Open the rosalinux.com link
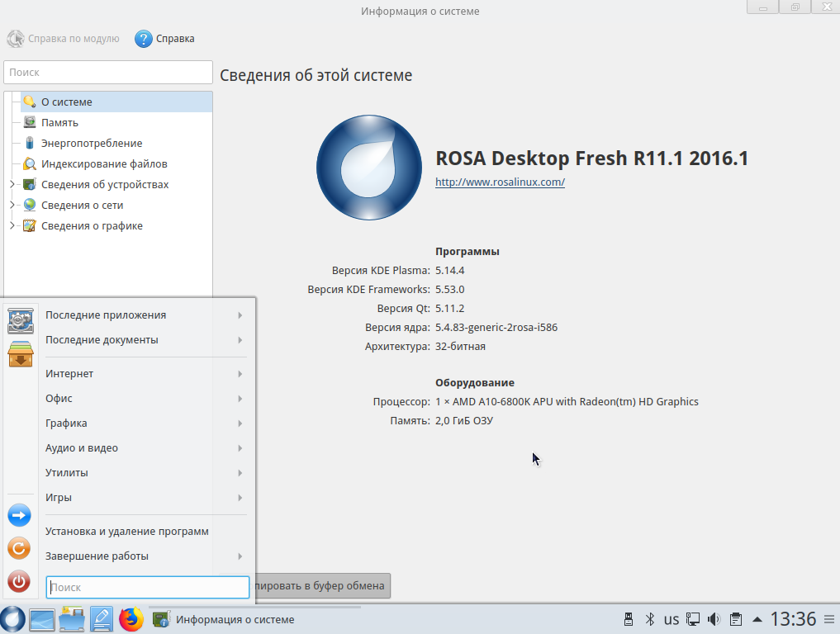 coord(500,182)
